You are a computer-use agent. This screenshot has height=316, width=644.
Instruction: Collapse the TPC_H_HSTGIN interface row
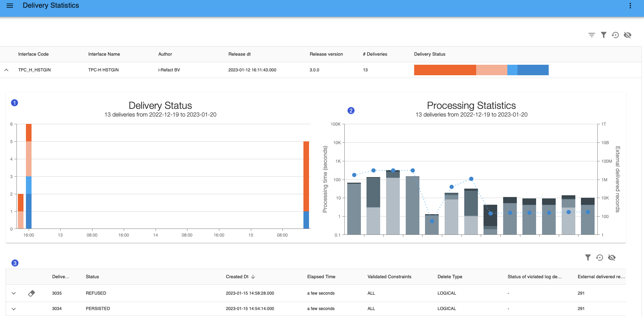6,70
